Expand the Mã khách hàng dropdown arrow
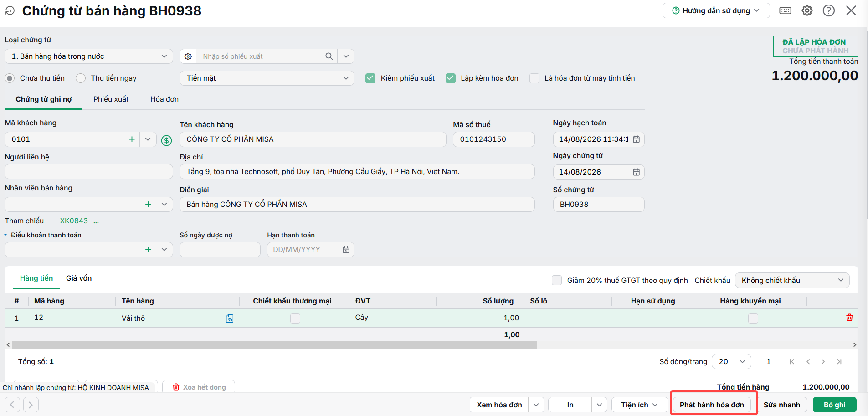 148,139
